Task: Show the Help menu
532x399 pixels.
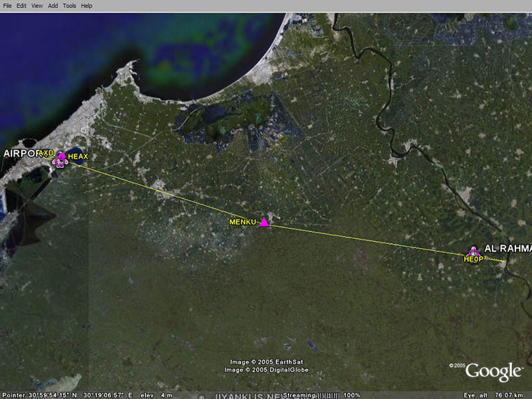Action: [86, 5]
